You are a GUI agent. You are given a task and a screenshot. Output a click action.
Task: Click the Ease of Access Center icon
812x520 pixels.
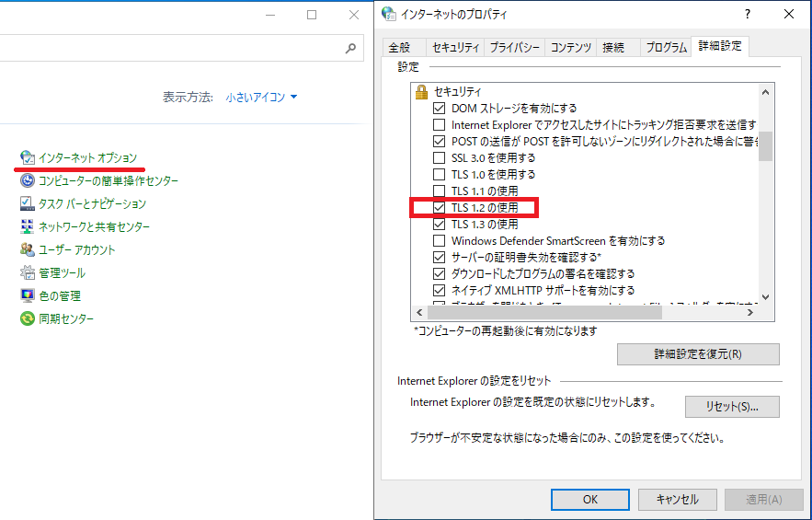[27, 181]
